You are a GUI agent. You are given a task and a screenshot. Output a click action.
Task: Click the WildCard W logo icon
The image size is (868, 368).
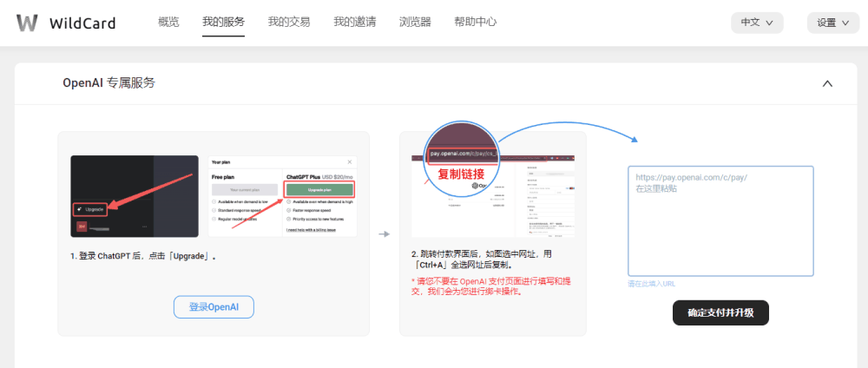(27, 23)
